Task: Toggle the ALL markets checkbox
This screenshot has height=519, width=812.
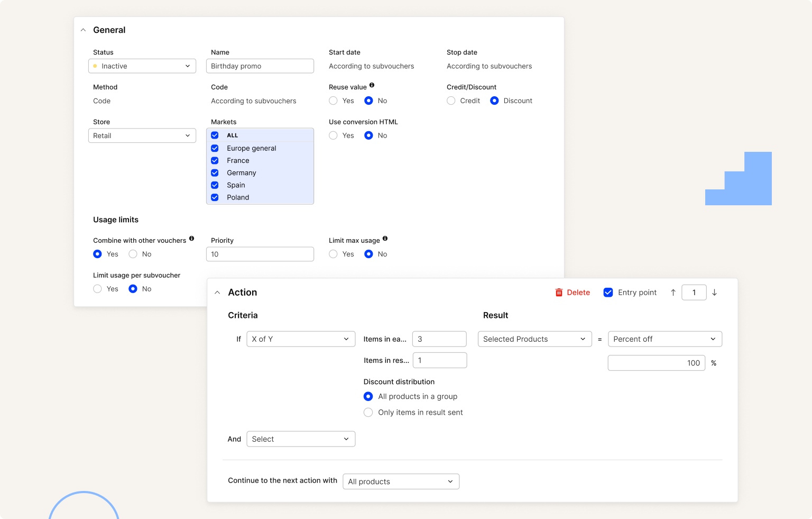Action: click(215, 135)
